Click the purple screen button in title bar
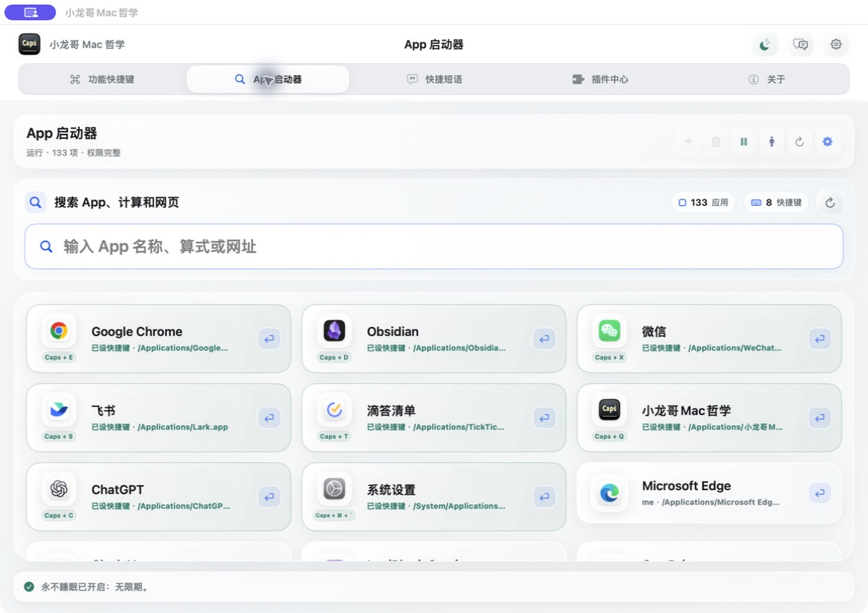 [x=30, y=12]
